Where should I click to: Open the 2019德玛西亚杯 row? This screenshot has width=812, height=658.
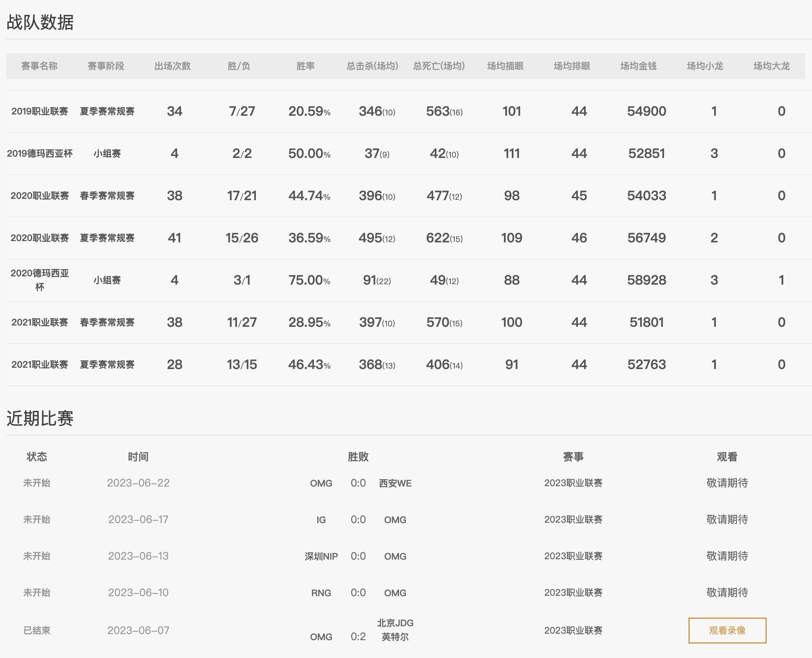click(39, 153)
